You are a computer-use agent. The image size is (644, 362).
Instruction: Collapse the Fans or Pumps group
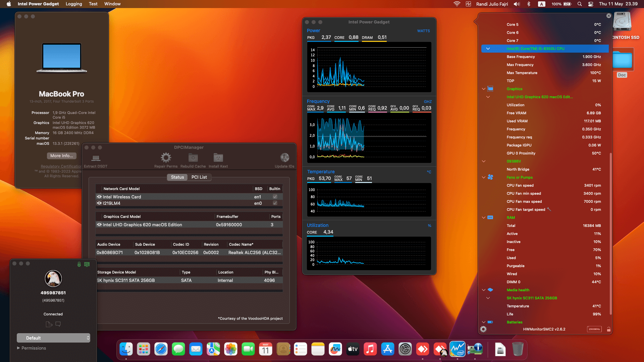tap(484, 177)
